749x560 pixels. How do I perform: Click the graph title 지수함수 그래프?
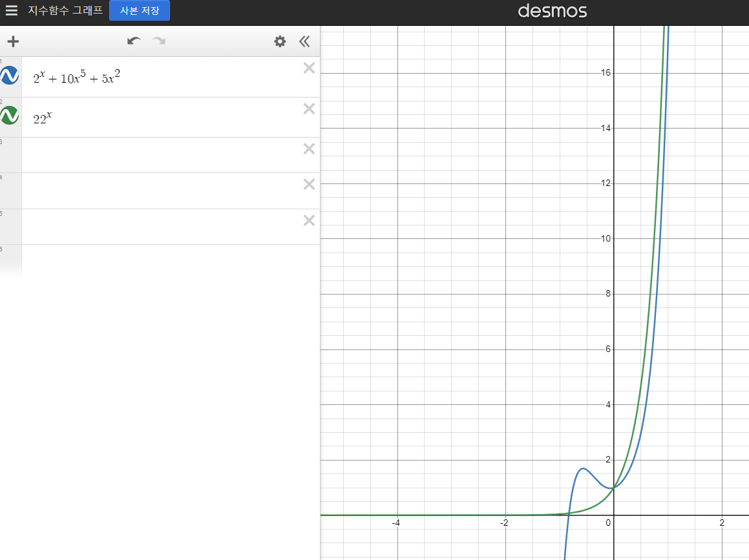(x=65, y=10)
